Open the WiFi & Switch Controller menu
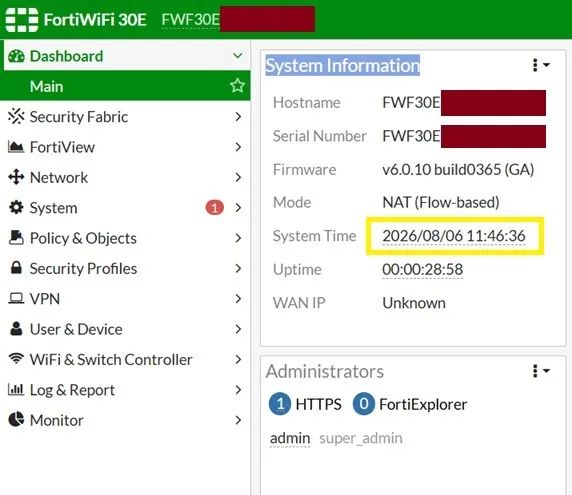Screen dimensions: 572x495 coord(125,359)
